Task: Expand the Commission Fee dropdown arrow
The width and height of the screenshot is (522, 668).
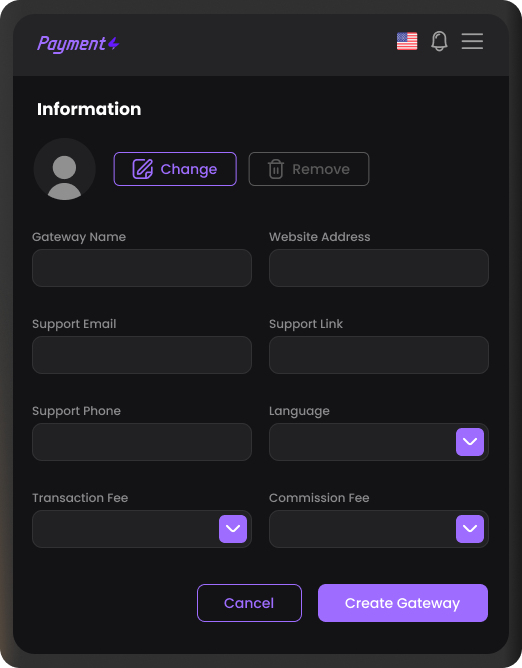Action: pyautogui.click(x=470, y=529)
